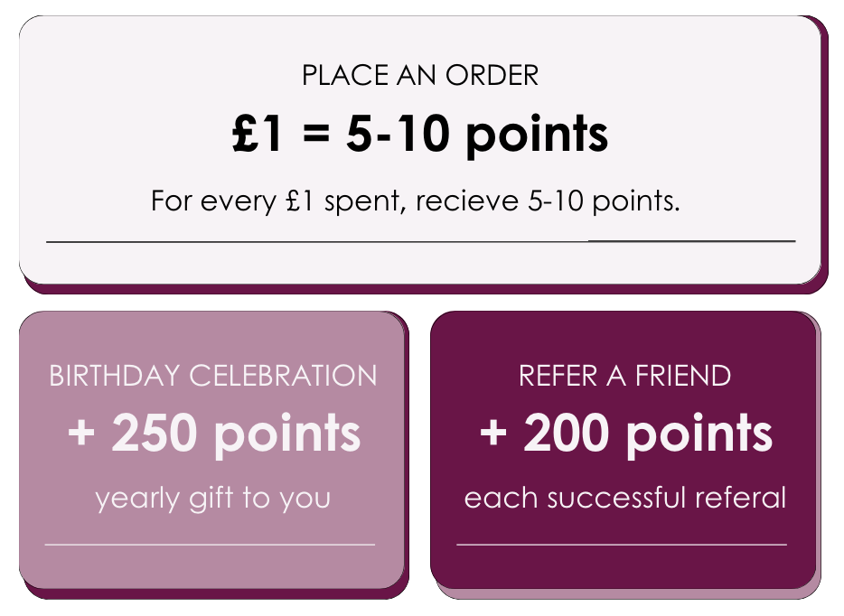Click the maroon shadow under the birthday card
The width and height of the screenshot is (844, 616).
tap(213, 593)
